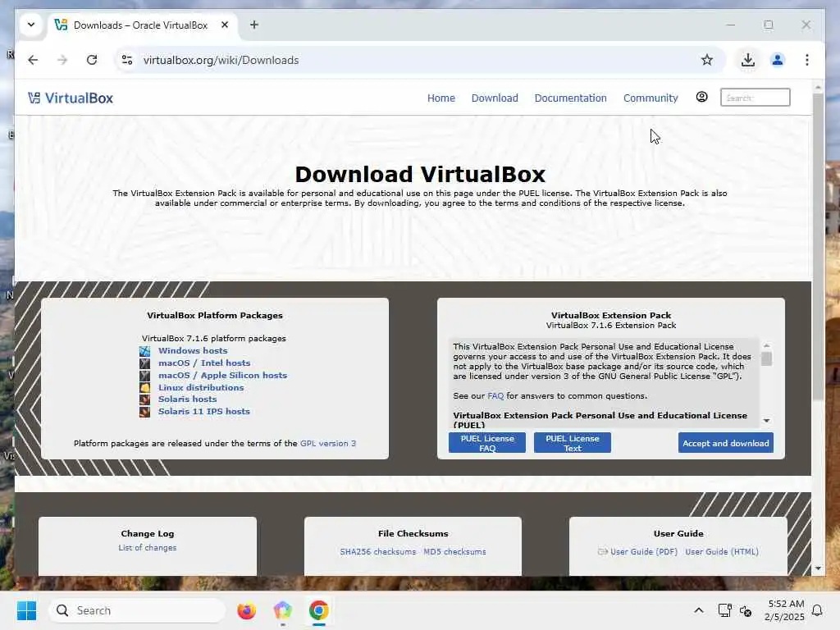Viewport: 840px width, 630px height.
Task: Open the Chrome profile avatar
Action: [778, 60]
